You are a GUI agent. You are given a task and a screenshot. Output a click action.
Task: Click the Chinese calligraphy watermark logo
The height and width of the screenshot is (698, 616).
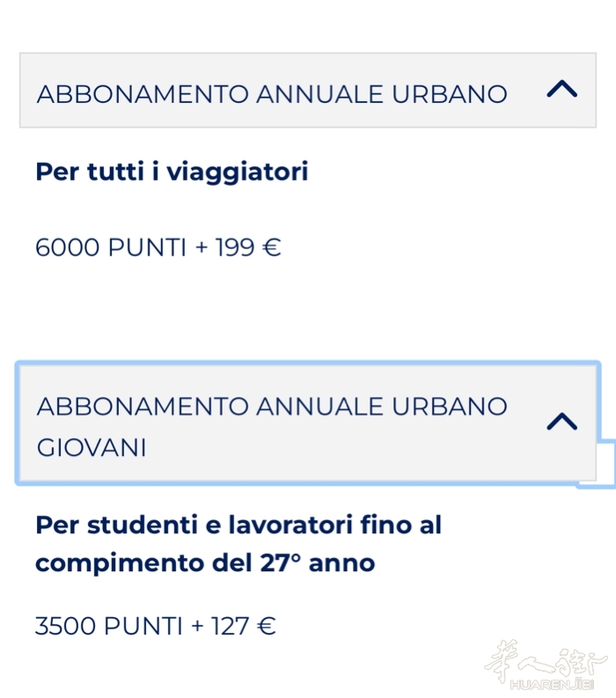(546, 660)
